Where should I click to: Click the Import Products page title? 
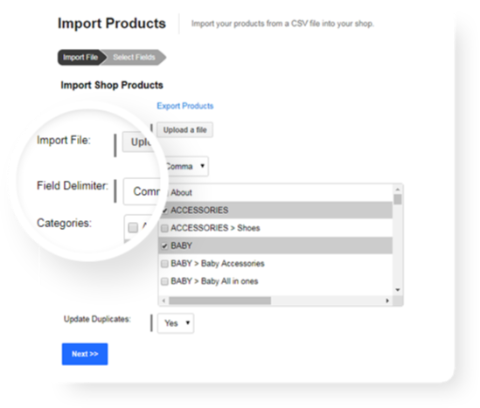(x=112, y=23)
